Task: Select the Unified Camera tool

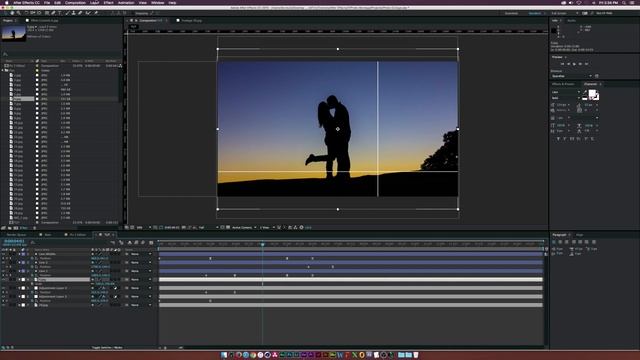Action: [x=33, y=13]
